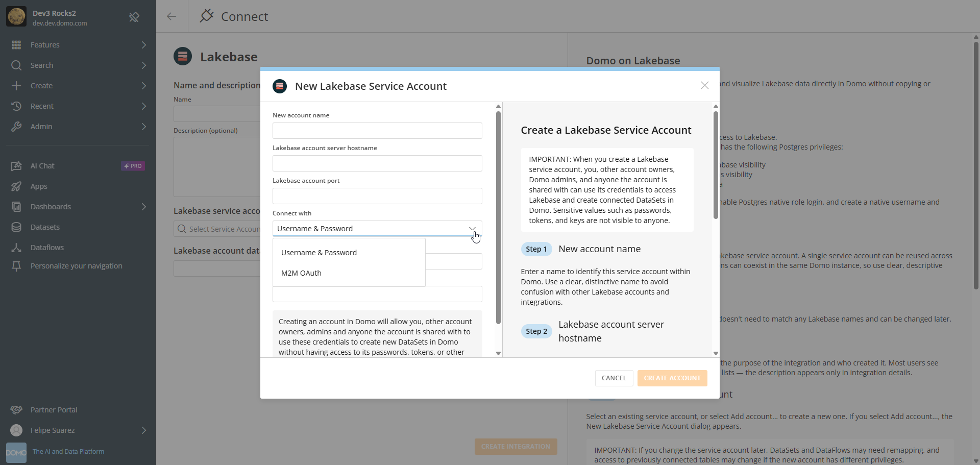Click the Dataflows icon
The width and height of the screenshot is (980, 465).
pos(16,248)
